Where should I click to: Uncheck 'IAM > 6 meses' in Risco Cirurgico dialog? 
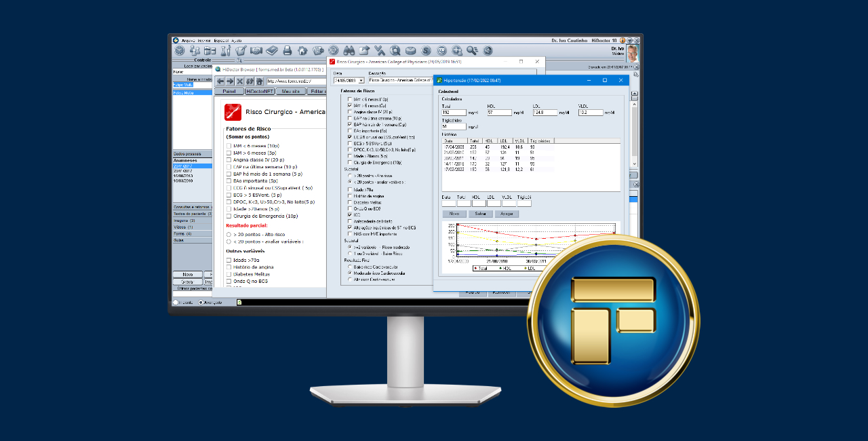[x=350, y=106]
